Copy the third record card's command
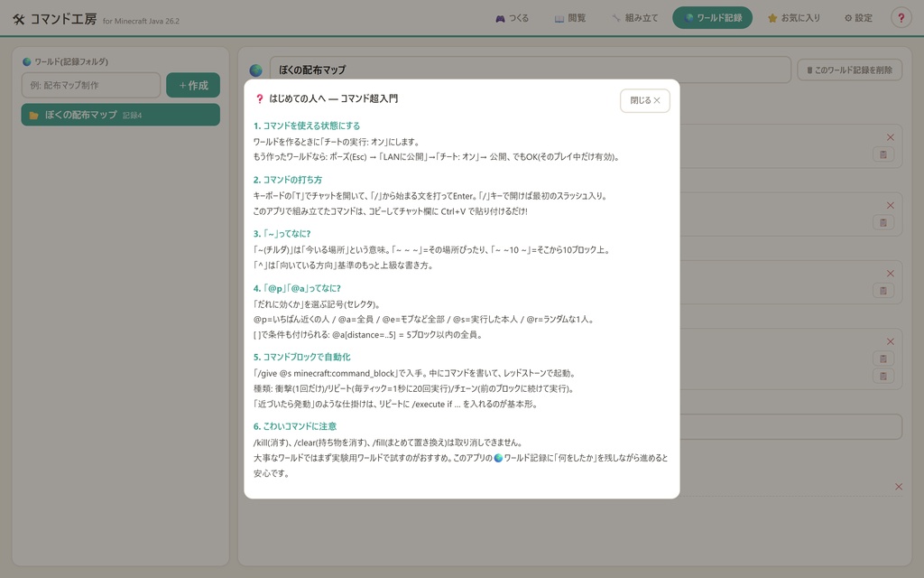This screenshot has height=578, width=924. point(883,290)
